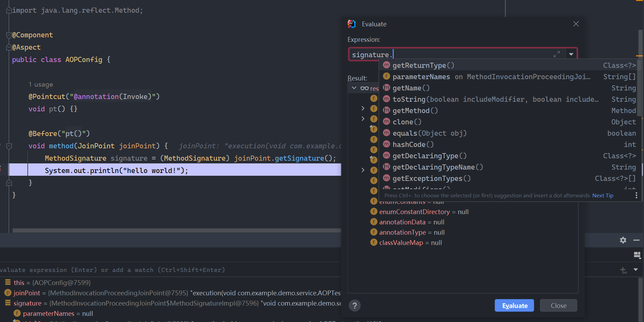
Task: Expand the third field node in Result tree
Action: click(x=363, y=119)
